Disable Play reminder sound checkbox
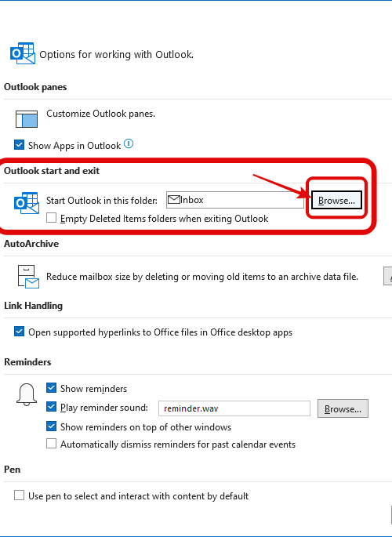 [52, 407]
